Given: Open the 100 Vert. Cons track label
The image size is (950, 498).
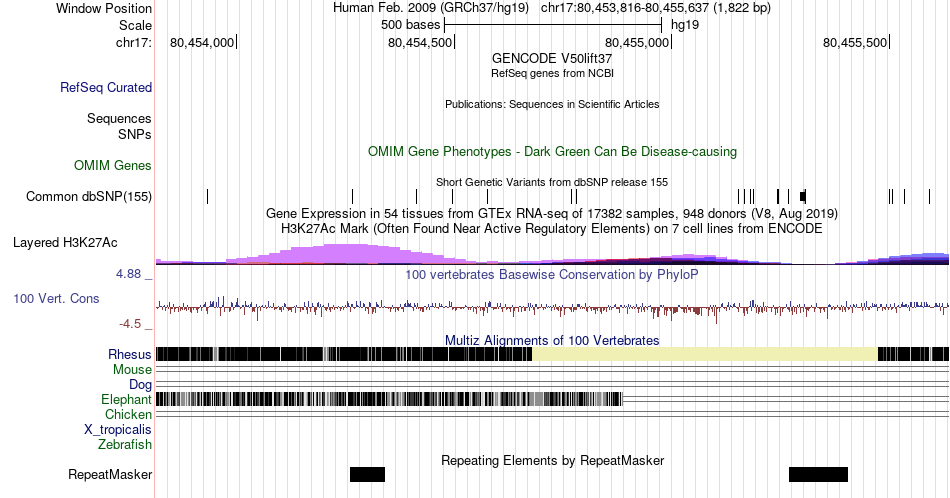Looking at the screenshot, I should (56, 298).
